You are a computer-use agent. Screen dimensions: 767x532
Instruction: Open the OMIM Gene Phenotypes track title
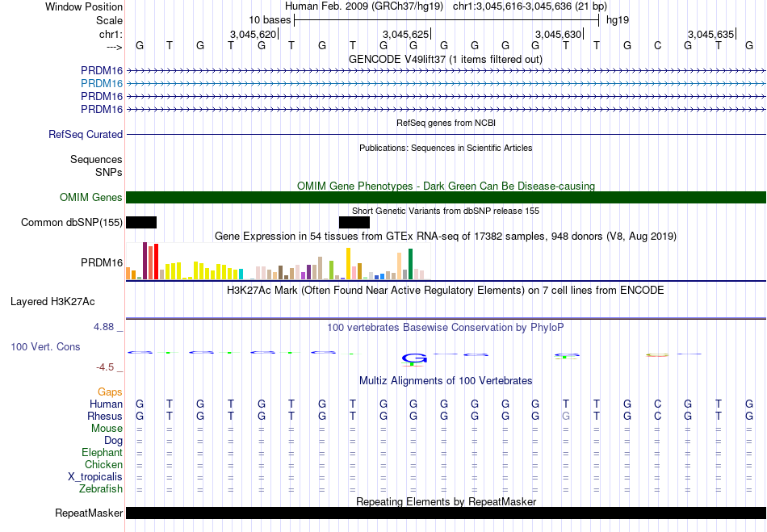446,186
